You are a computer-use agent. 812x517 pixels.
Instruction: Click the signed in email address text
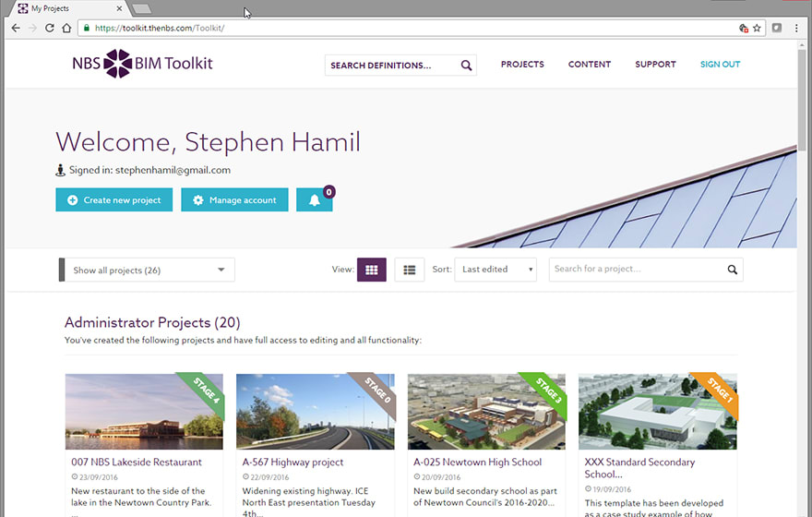click(x=173, y=170)
